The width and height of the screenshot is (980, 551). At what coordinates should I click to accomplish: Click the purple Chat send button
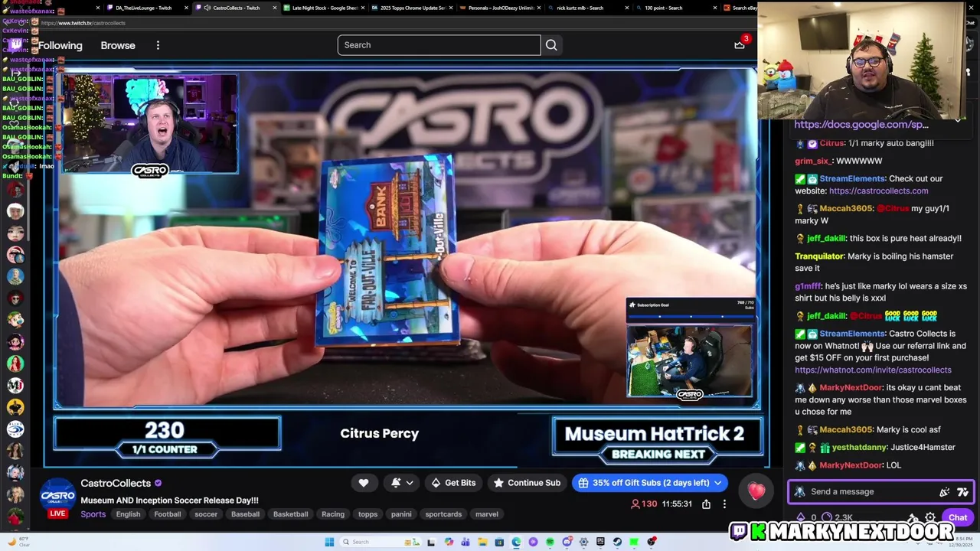958,517
